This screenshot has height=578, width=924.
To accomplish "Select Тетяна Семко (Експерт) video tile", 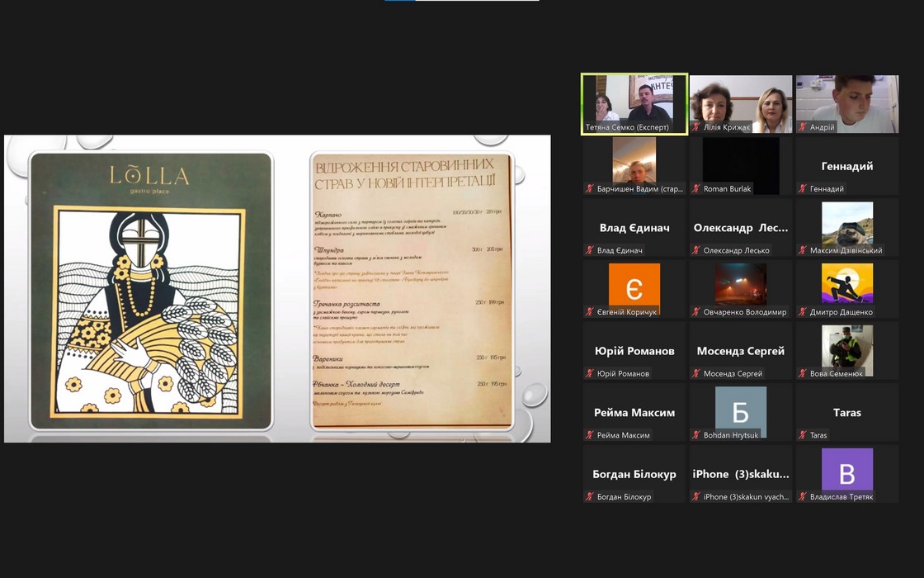I will (634, 103).
